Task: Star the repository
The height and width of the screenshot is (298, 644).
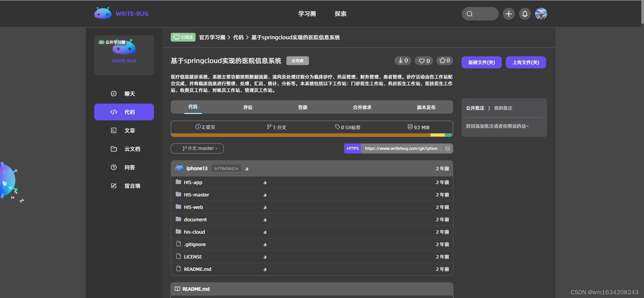Action: click(444, 61)
